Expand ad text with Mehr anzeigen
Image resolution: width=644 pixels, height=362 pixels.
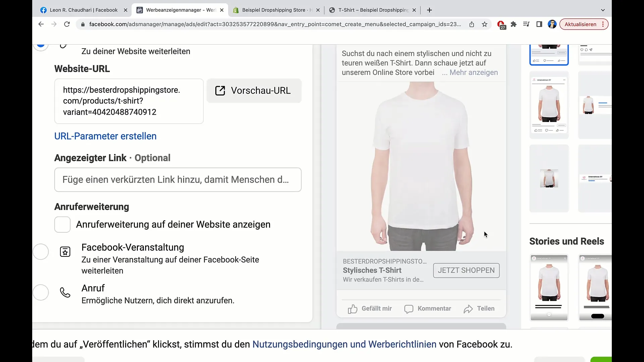474,72
